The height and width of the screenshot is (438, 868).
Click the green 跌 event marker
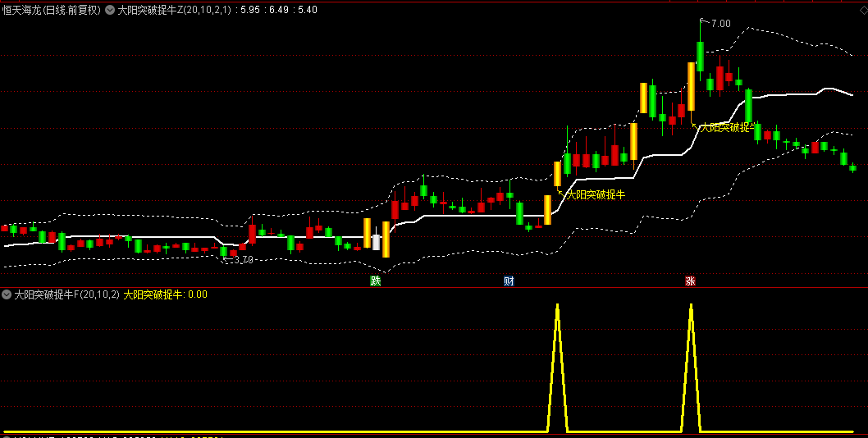376,281
